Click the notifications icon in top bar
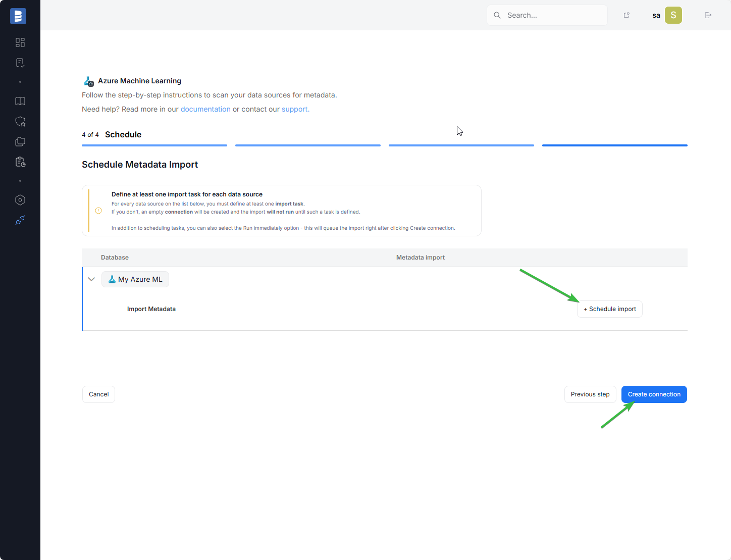731x560 pixels. point(626,15)
